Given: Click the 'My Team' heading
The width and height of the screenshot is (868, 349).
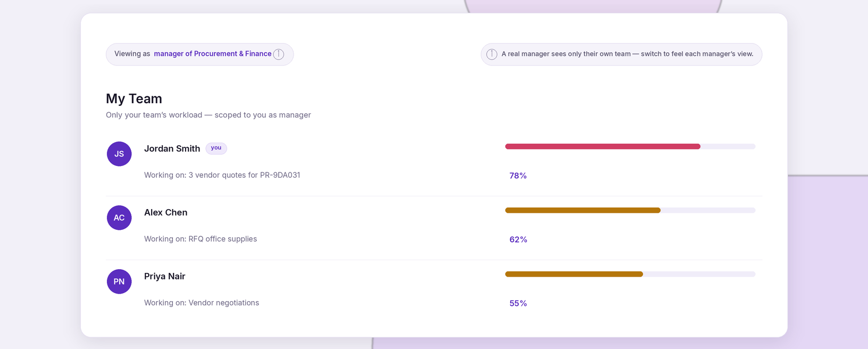Looking at the screenshot, I should point(134,98).
